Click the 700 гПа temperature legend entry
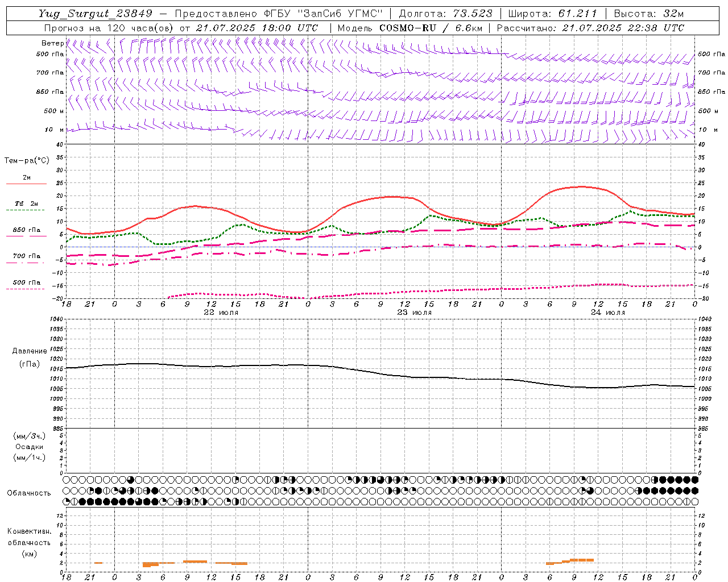 pos(26,256)
